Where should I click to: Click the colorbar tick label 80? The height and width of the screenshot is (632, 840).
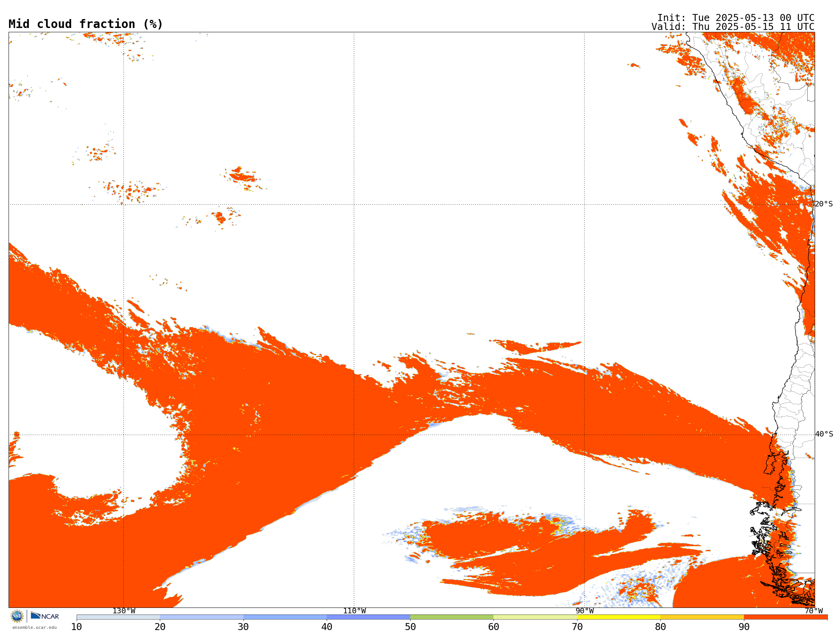(660, 627)
